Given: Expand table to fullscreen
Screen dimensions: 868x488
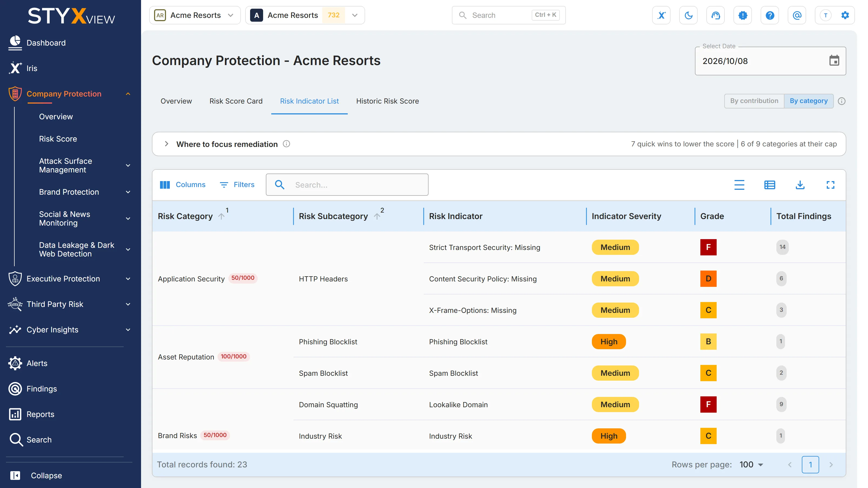Looking at the screenshot, I should pos(830,185).
